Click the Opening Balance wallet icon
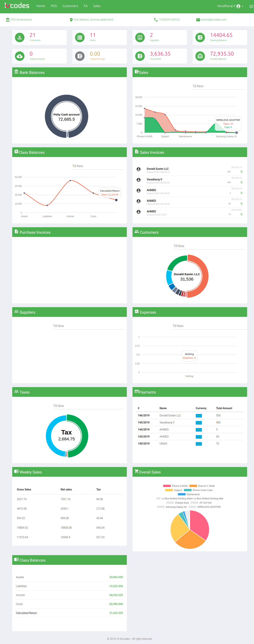254x644 pixels. (x=200, y=37)
